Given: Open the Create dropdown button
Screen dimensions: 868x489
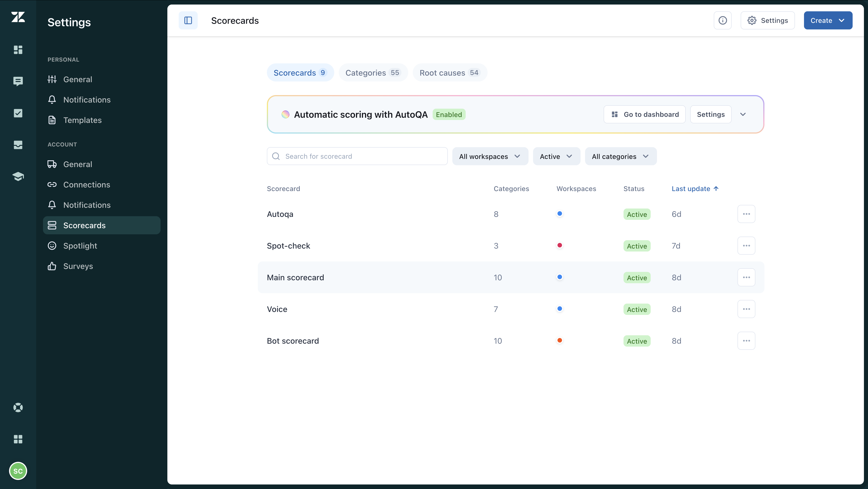Looking at the screenshot, I should 828,21.
